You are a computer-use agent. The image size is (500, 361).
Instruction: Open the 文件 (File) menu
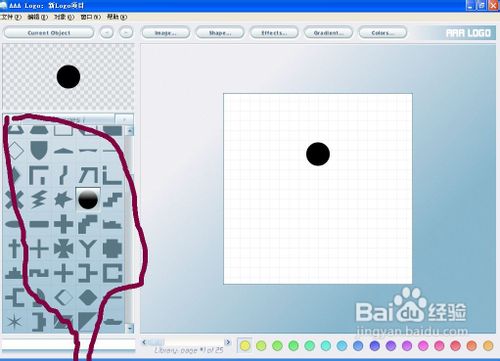11,17
